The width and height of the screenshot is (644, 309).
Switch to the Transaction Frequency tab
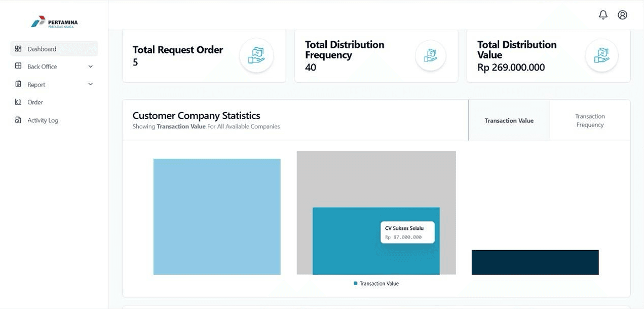pos(590,120)
